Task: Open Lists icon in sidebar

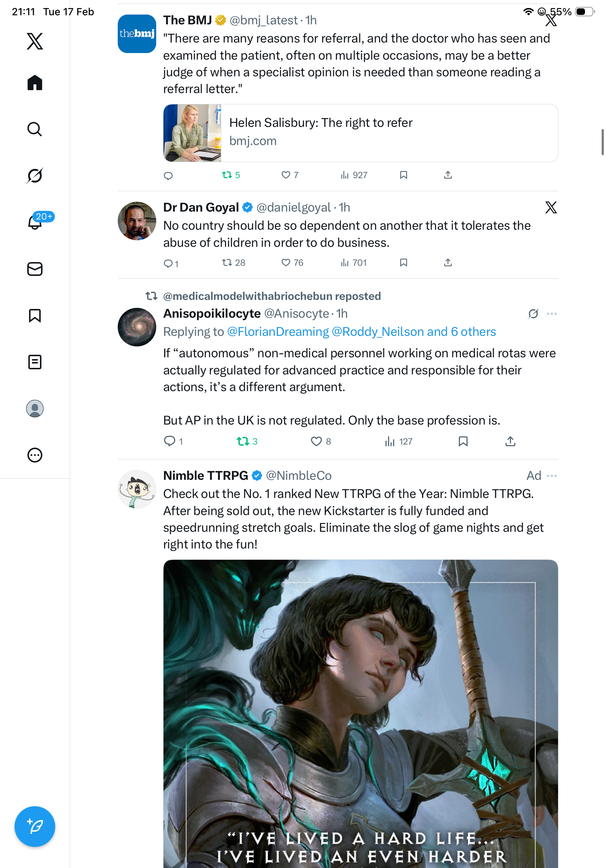Action: (35, 362)
